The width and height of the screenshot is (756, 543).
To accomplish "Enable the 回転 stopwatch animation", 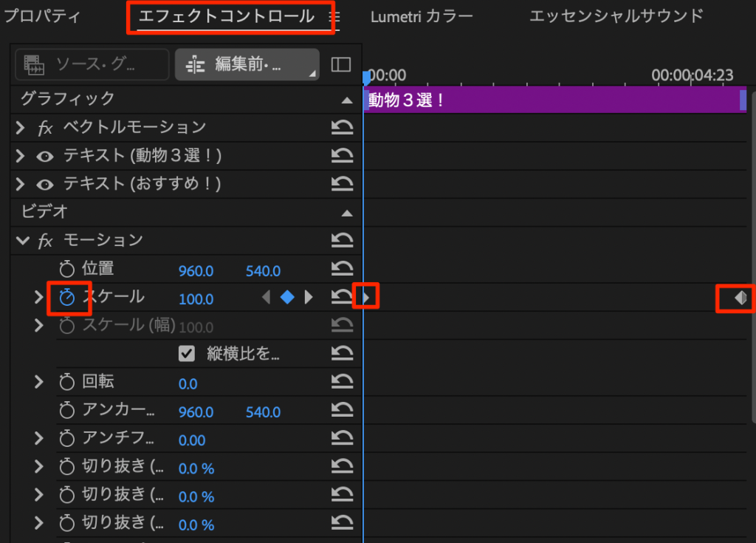I will [x=67, y=383].
